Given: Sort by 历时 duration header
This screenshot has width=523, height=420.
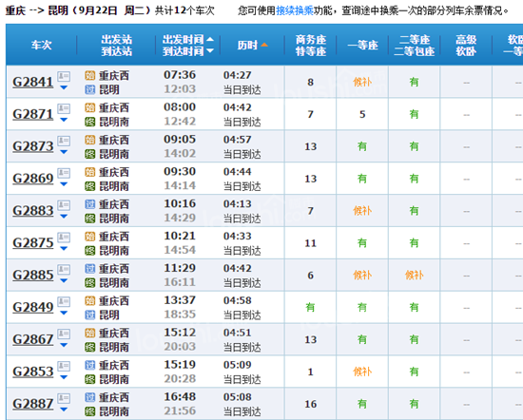Looking at the screenshot, I should tap(253, 45).
